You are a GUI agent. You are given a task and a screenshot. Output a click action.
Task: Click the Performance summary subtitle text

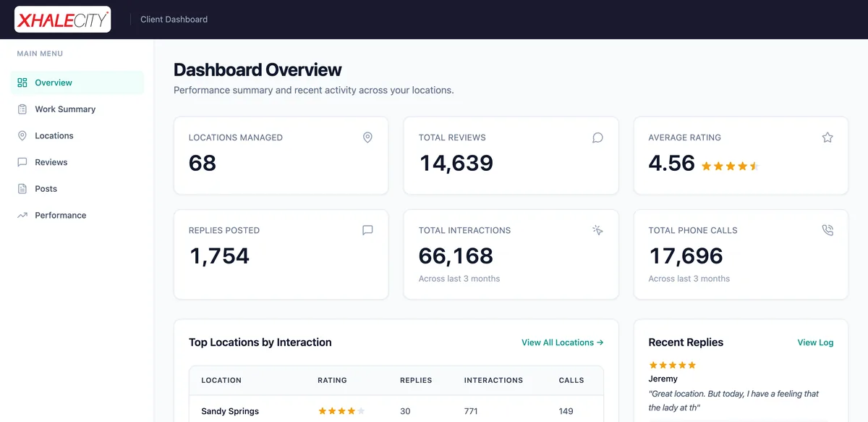tap(314, 90)
